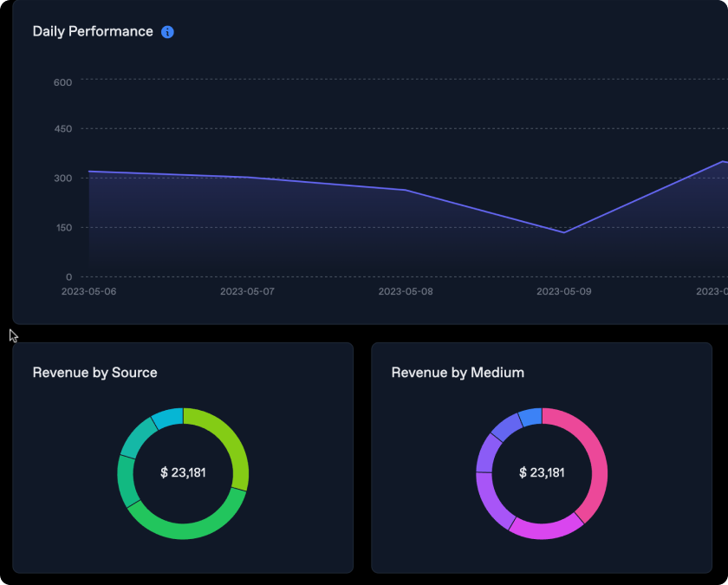Screen dimensions: 728x585
Task: Select the 2023-05-07 date label
Action: tap(247, 291)
